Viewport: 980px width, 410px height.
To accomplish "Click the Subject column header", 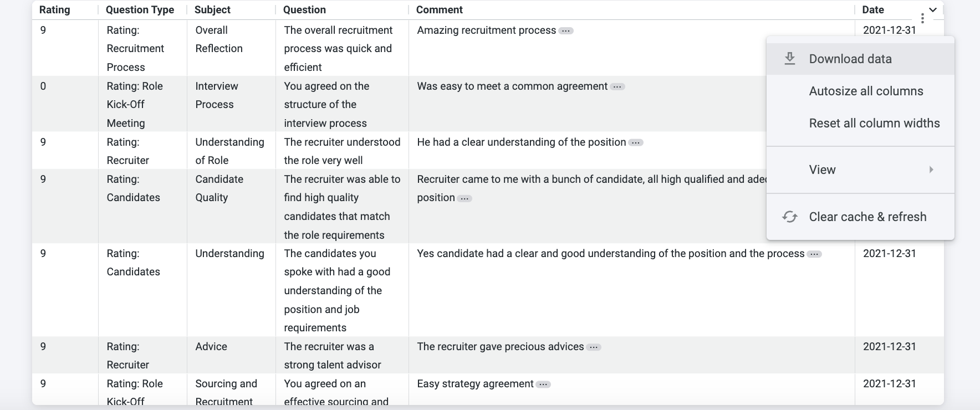I will coord(212,9).
